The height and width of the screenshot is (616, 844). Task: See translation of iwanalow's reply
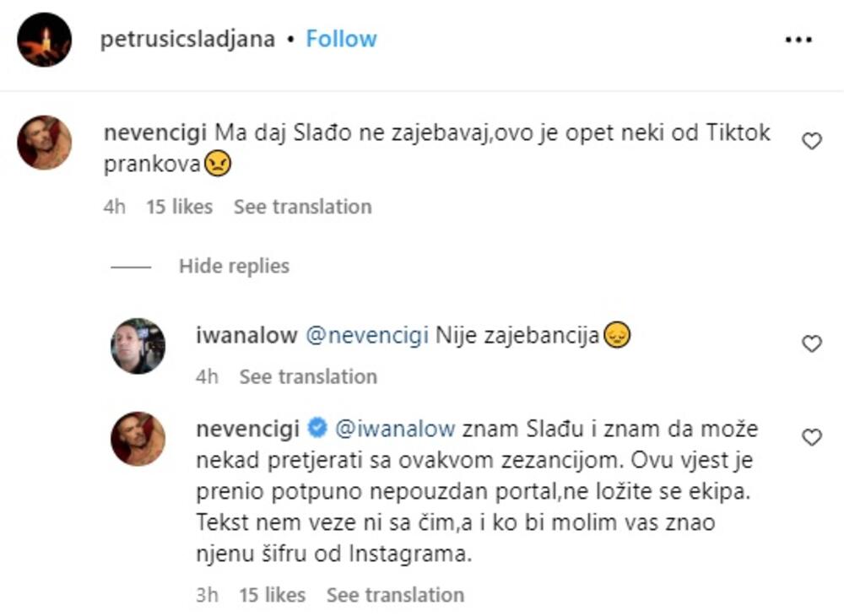[x=308, y=376]
